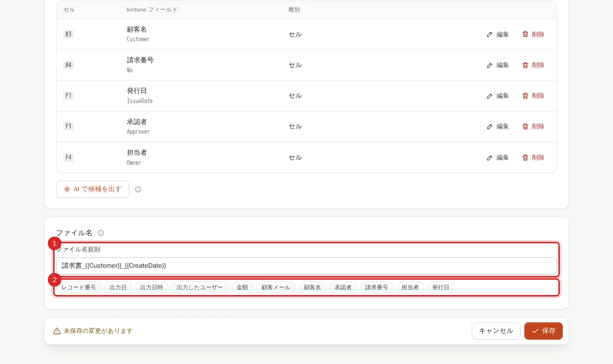Click the field code text Approver
Screen dimensions: 613x364
tap(138, 132)
